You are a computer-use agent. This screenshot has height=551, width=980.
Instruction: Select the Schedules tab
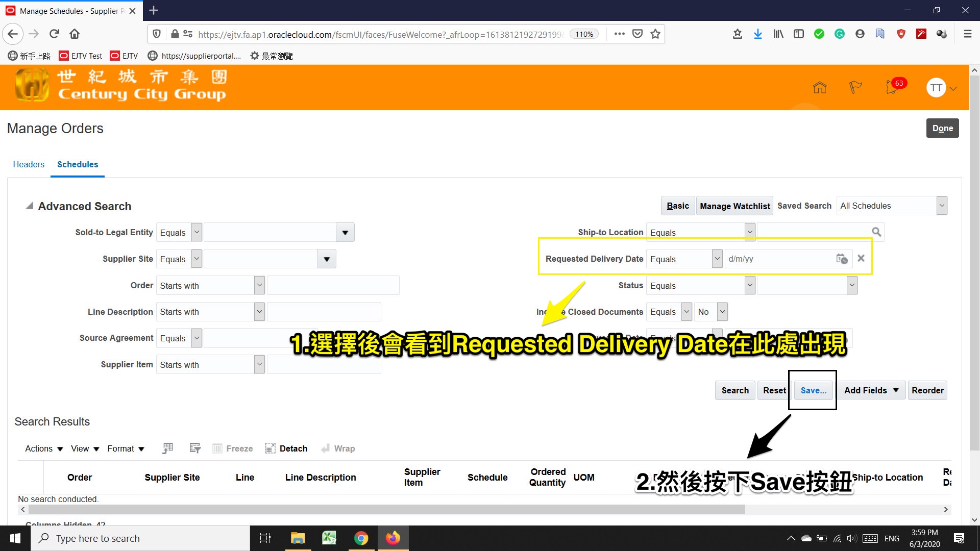click(78, 164)
